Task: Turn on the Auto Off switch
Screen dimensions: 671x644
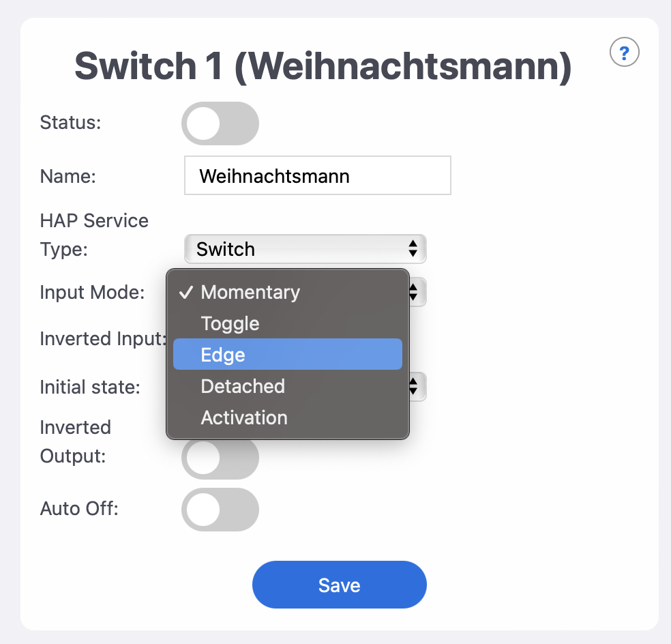Action: coord(220,510)
